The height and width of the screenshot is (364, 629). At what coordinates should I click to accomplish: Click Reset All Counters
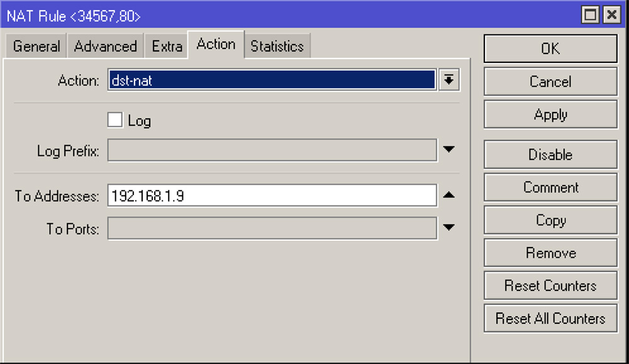tap(550, 318)
